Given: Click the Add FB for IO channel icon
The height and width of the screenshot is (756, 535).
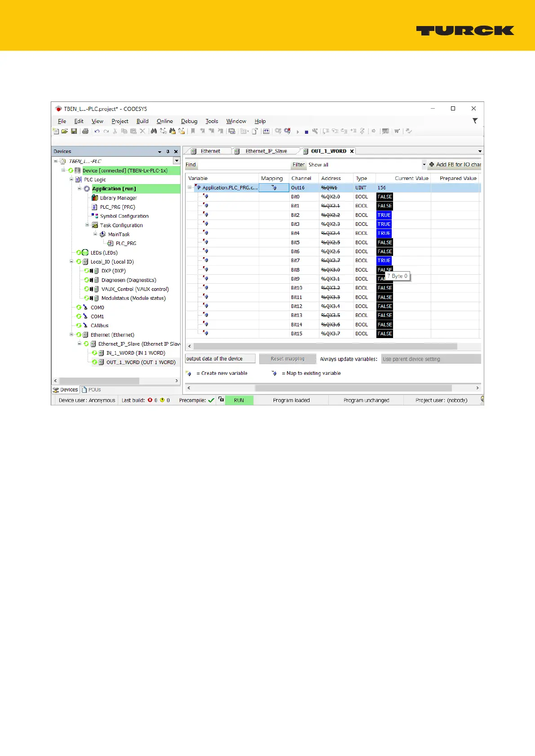Looking at the screenshot, I should click(x=432, y=165).
